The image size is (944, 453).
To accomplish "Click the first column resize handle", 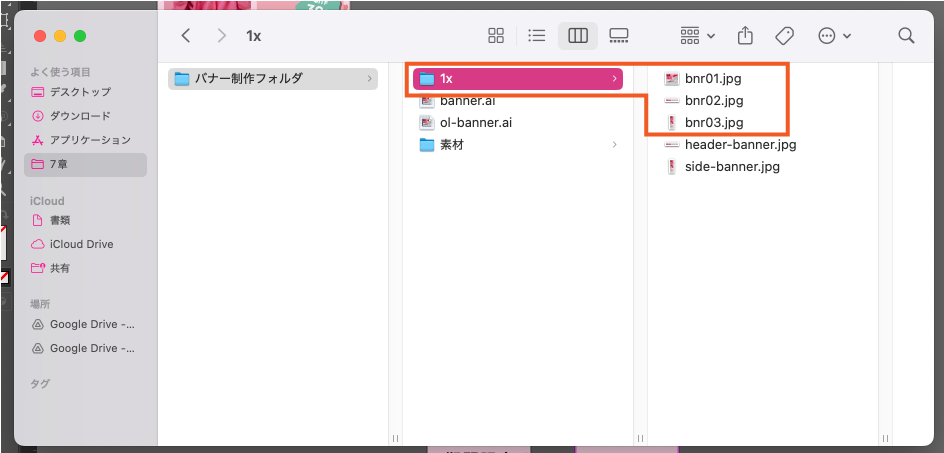I will click(x=396, y=439).
